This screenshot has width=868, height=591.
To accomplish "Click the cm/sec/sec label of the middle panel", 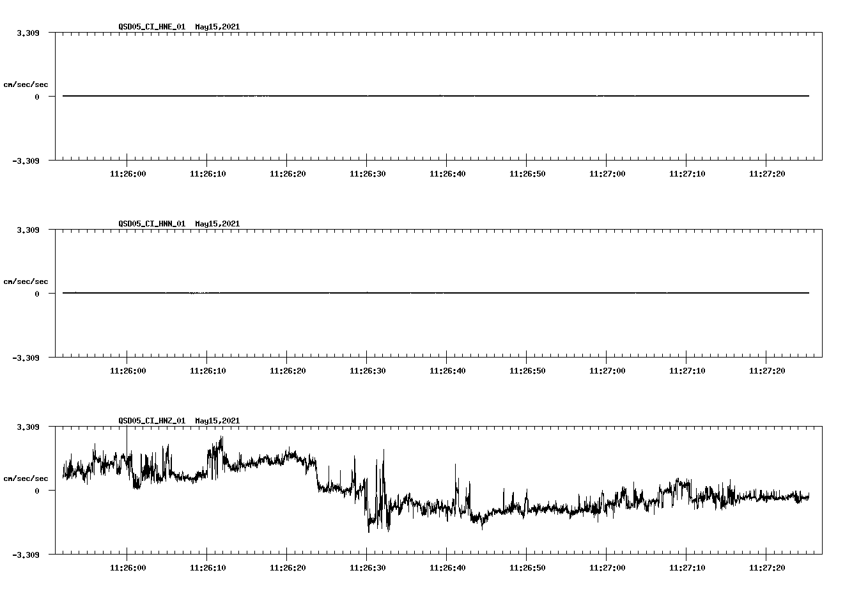I will click(x=26, y=281).
